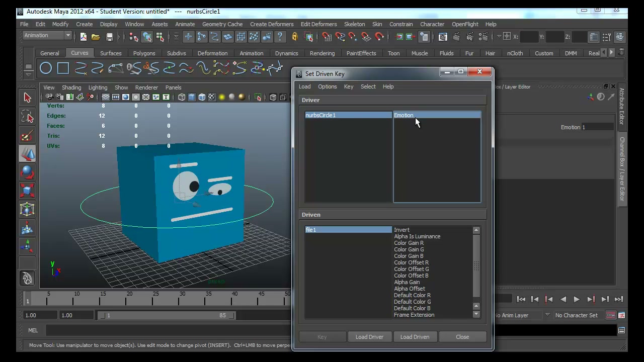This screenshot has height=362, width=644.
Task: Open the Load menu in Set Driven Key
Action: [304, 86]
